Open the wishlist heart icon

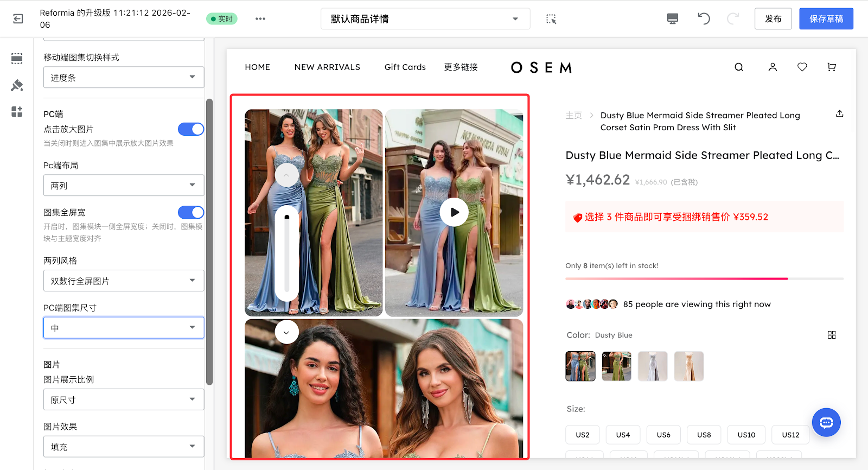click(x=802, y=67)
